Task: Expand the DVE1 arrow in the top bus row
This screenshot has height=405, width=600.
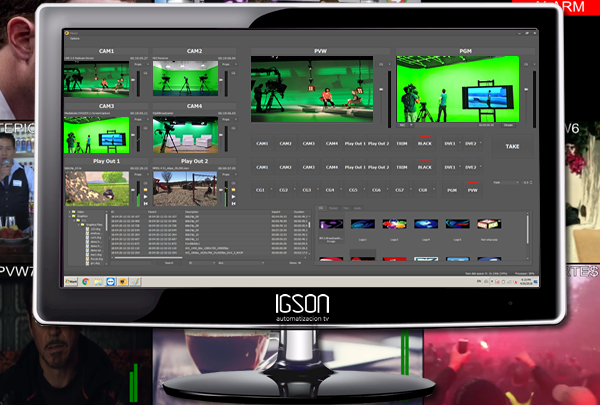Action: (460, 143)
